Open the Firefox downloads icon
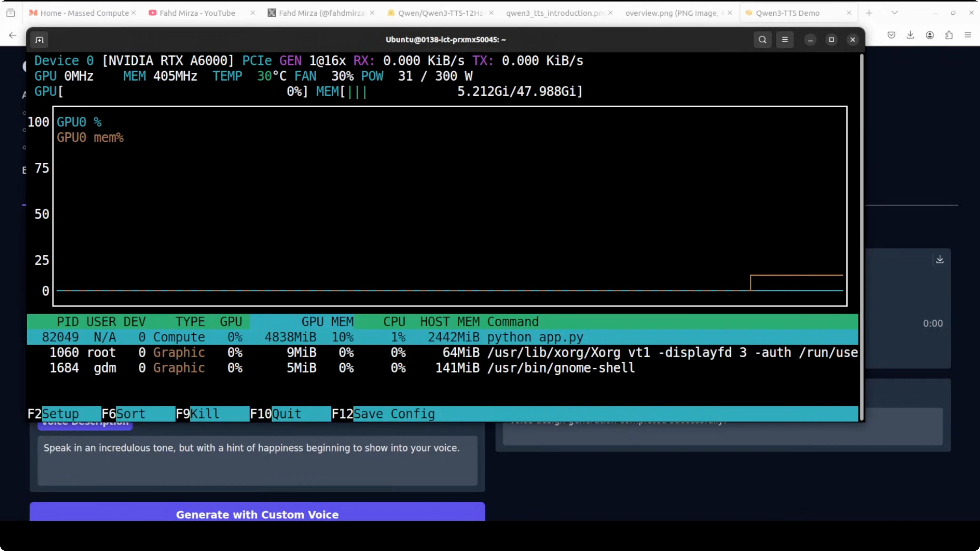Screen dimensions: 980x551 tap(910, 35)
